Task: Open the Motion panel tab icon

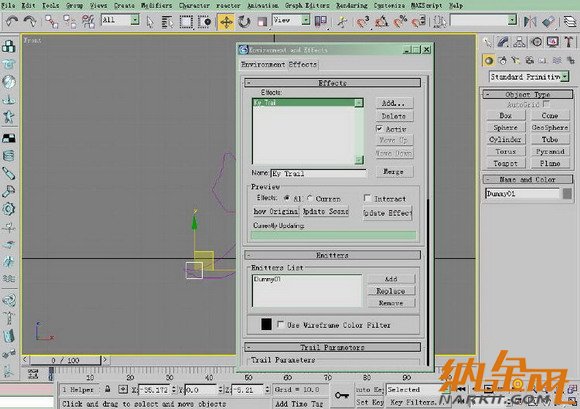Action: pyautogui.click(x=536, y=42)
